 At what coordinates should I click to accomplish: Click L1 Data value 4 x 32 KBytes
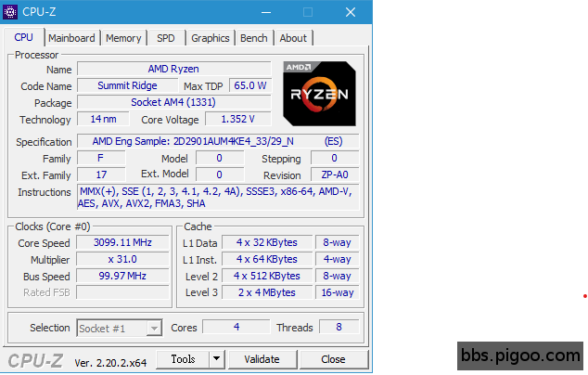[x=267, y=242]
